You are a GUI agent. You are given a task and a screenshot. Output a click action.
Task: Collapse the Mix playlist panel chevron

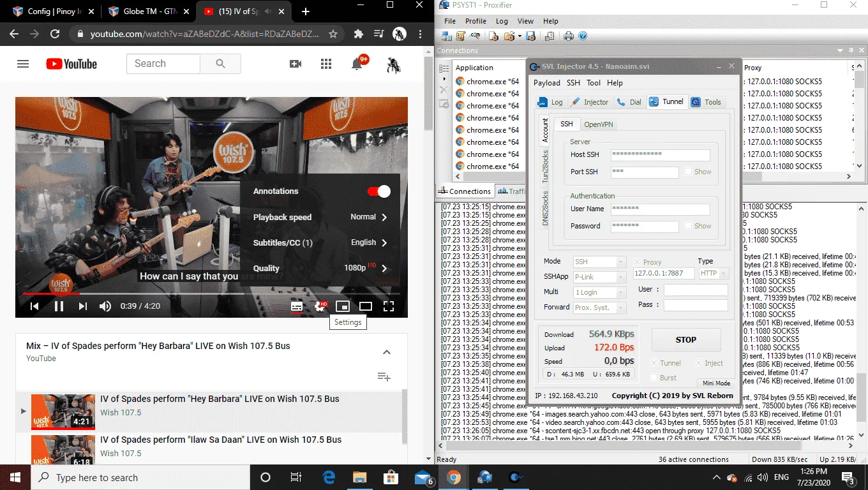point(386,352)
